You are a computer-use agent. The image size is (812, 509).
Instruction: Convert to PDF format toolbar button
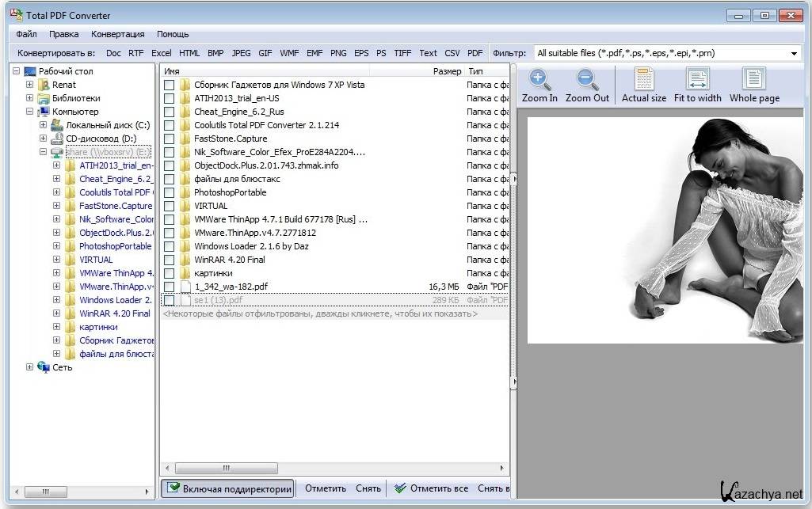pyautogui.click(x=475, y=53)
